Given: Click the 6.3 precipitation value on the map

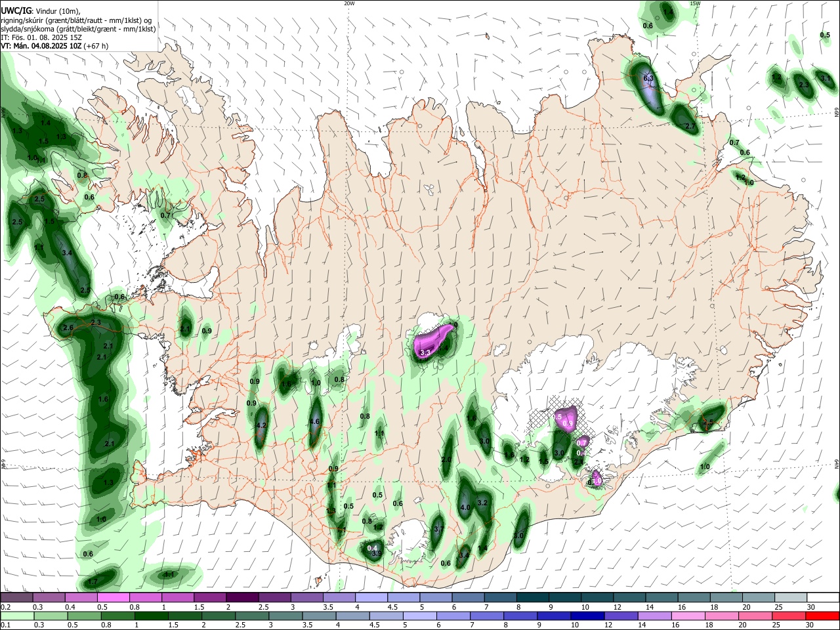Looking at the screenshot, I should (649, 79).
